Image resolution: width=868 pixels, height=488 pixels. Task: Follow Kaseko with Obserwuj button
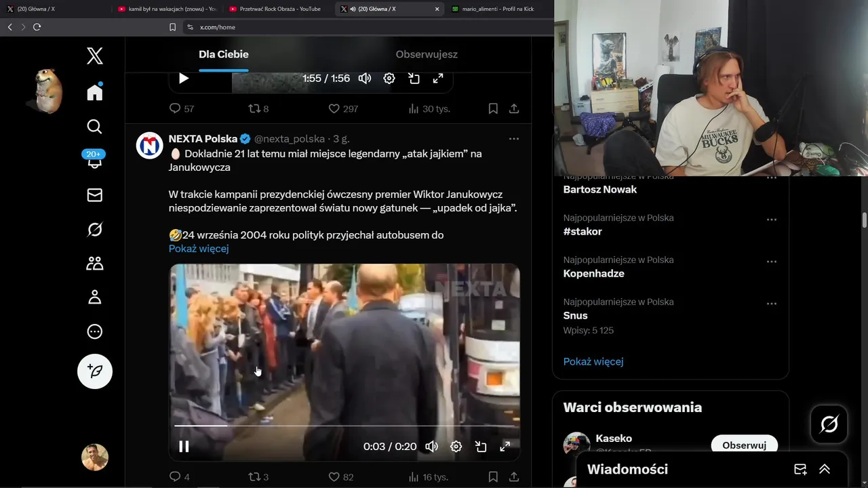click(744, 445)
